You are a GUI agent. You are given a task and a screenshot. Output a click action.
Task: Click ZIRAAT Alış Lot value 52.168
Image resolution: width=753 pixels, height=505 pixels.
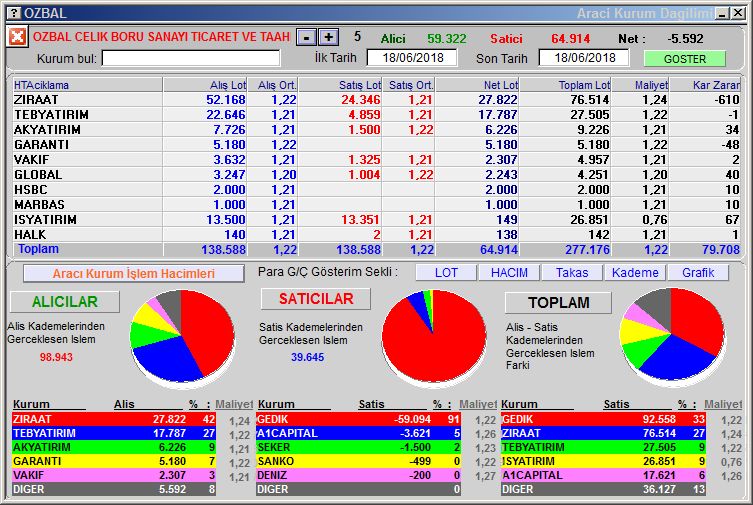[x=226, y=100]
